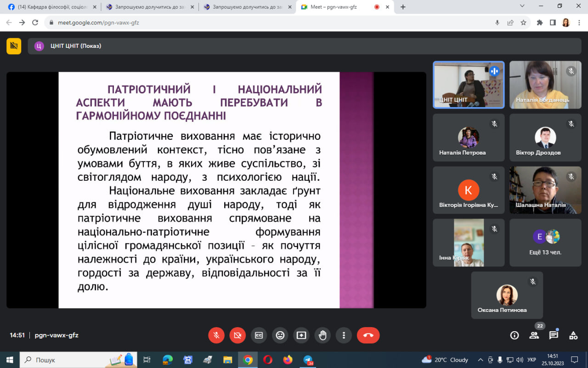
Task: Close the Facebook browser tab
Action: pos(94,7)
